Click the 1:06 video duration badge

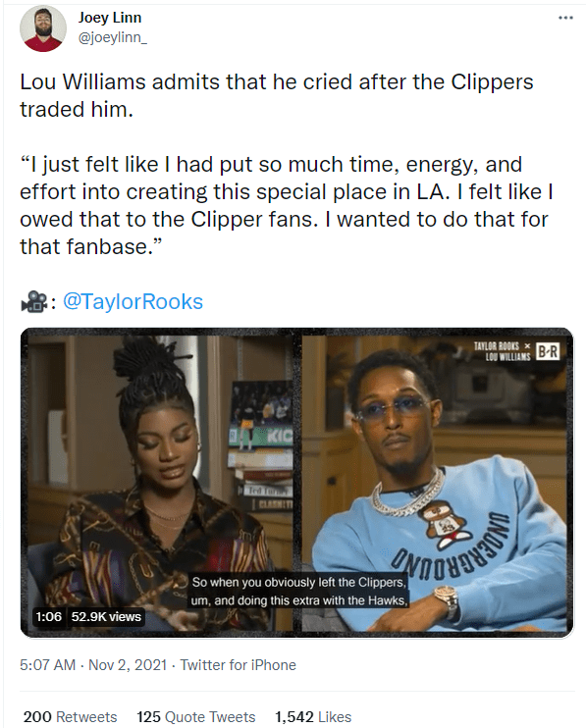coord(49,616)
